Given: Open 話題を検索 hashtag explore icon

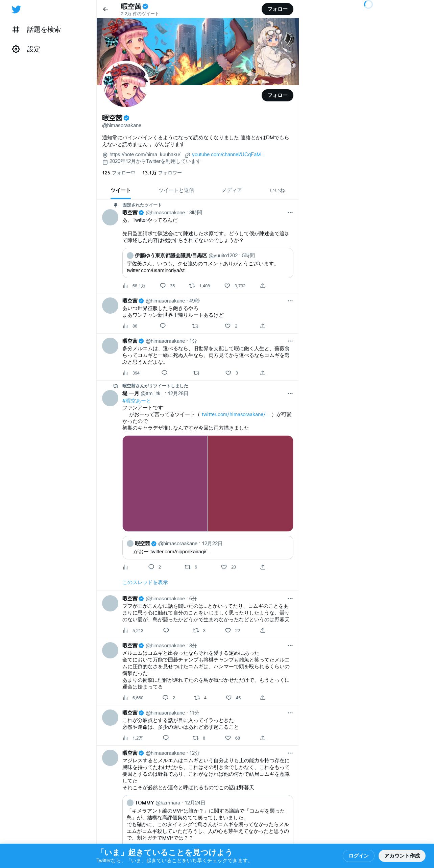Looking at the screenshot, I should [x=16, y=29].
